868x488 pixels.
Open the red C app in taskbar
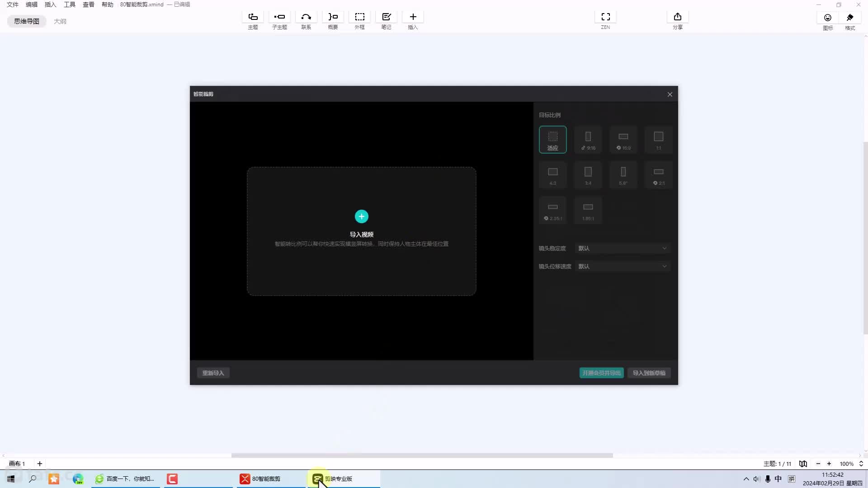point(172,479)
